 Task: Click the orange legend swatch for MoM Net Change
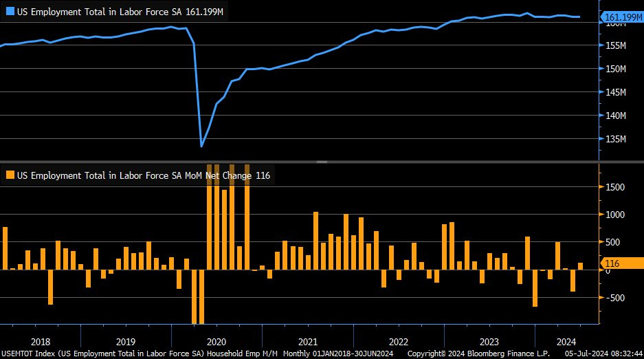coord(10,176)
